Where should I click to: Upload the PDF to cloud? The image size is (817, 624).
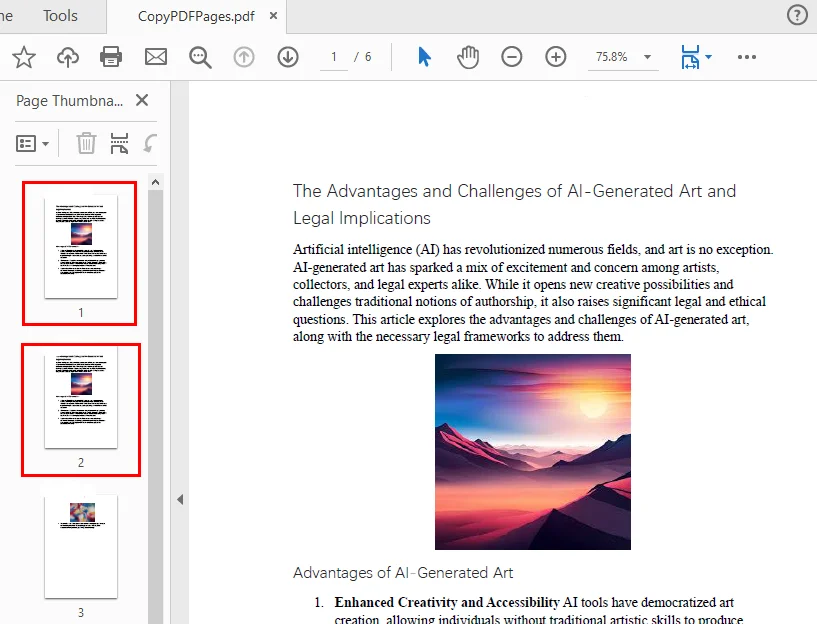click(x=67, y=57)
